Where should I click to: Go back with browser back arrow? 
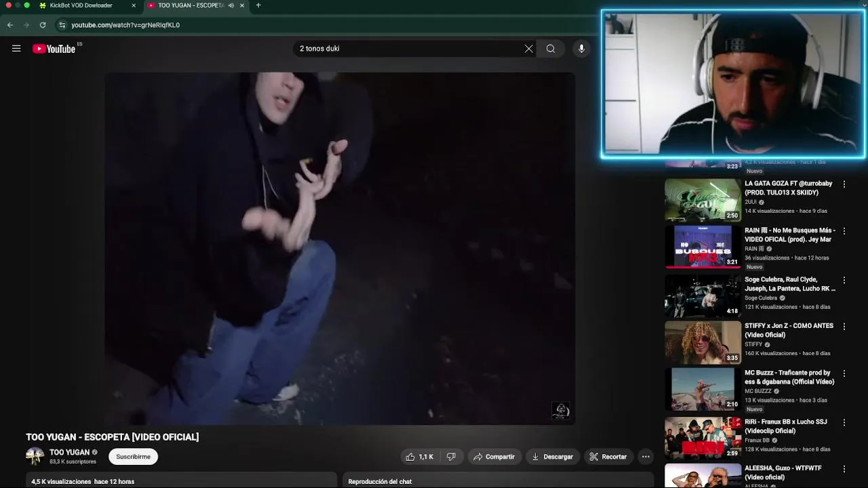10,25
